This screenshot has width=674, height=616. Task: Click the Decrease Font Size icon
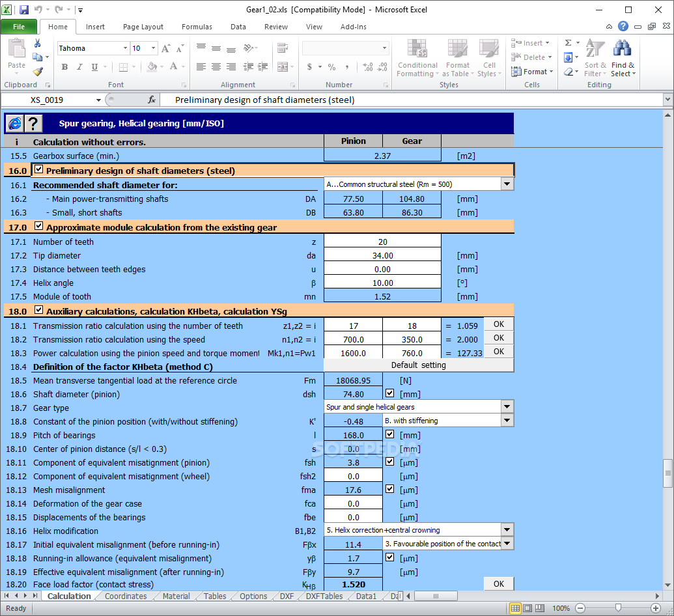pos(180,48)
